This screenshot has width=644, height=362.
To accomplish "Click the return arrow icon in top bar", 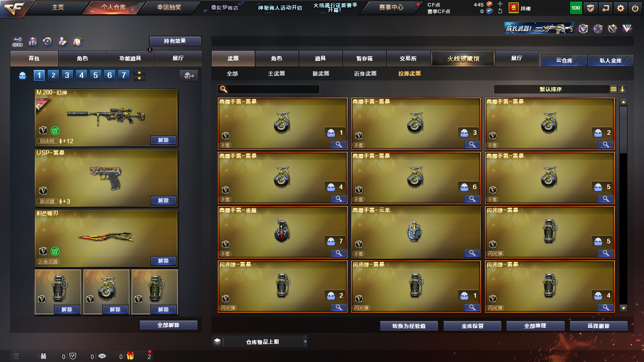I will pyautogui.click(x=606, y=8).
